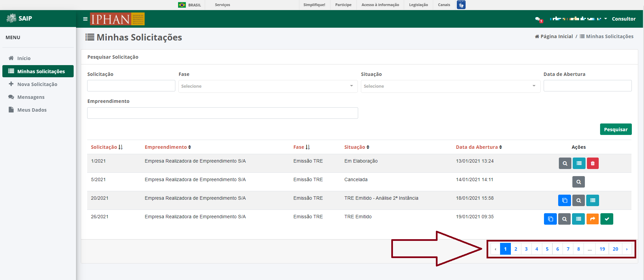The image size is (644, 280).
Task: Go to pagination page 7
Action: tap(568, 249)
